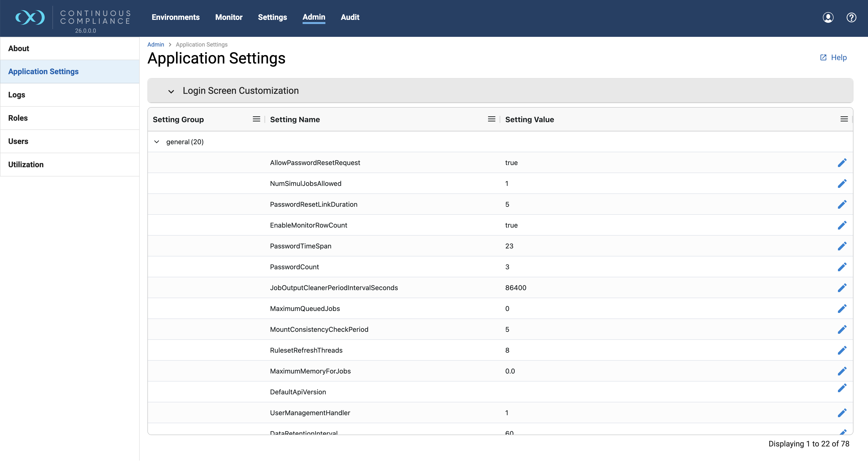The height and width of the screenshot is (461, 868).
Task: Open the Audit tab
Action: click(x=350, y=17)
